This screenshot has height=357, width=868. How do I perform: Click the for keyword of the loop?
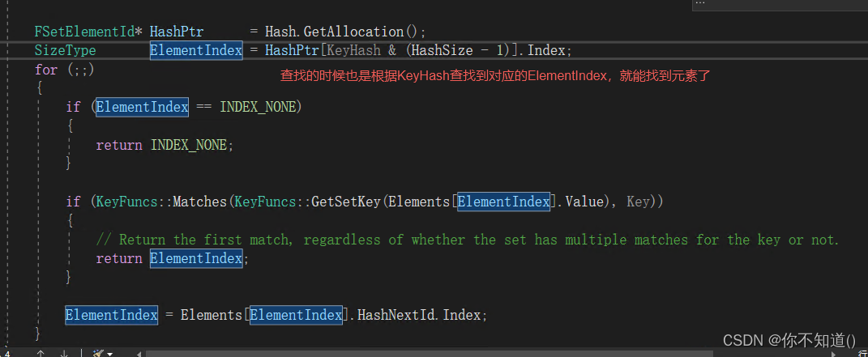tap(46, 70)
